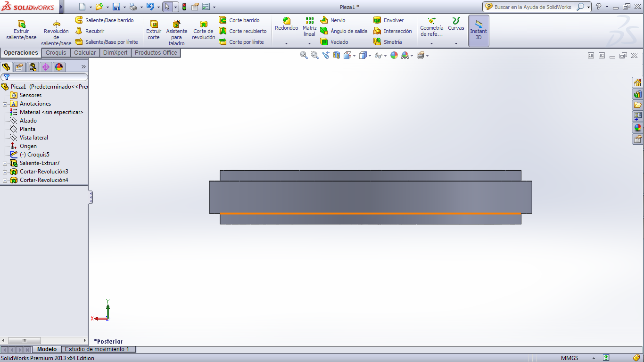The height and width of the screenshot is (362, 644).
Task: Open the Redondeo dropdown arrow
Action: coord(286,43)
